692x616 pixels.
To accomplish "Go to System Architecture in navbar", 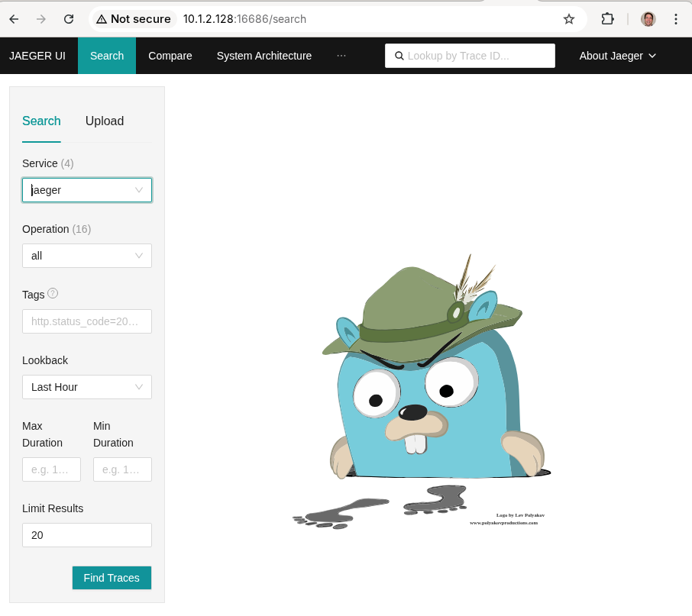I will [264, 56].
